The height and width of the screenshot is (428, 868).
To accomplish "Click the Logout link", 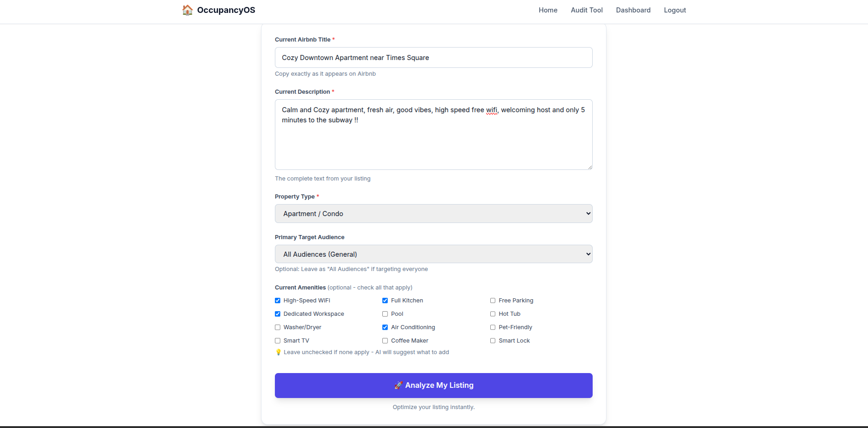I will coord(674,10).
